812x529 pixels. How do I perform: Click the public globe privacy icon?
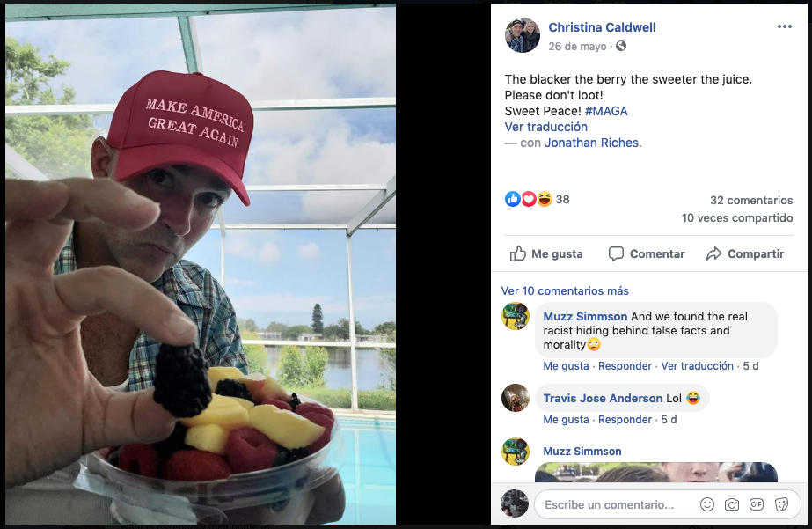point(621,46)
